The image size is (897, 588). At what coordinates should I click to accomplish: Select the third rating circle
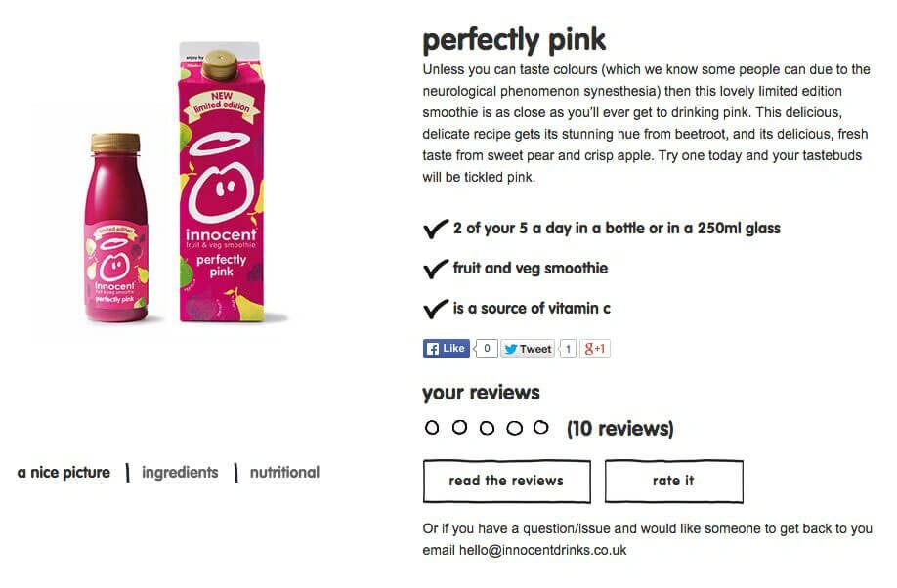(487, 428)
